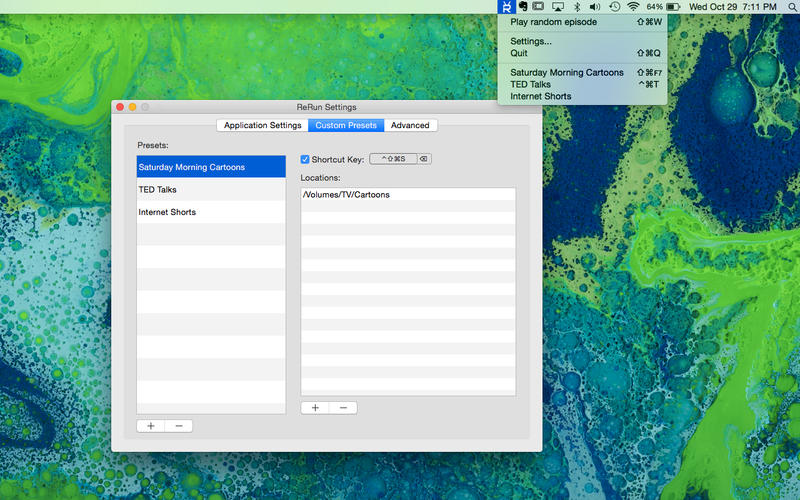
Task: Select TED Talks preset in list
Action: point(211,189)
